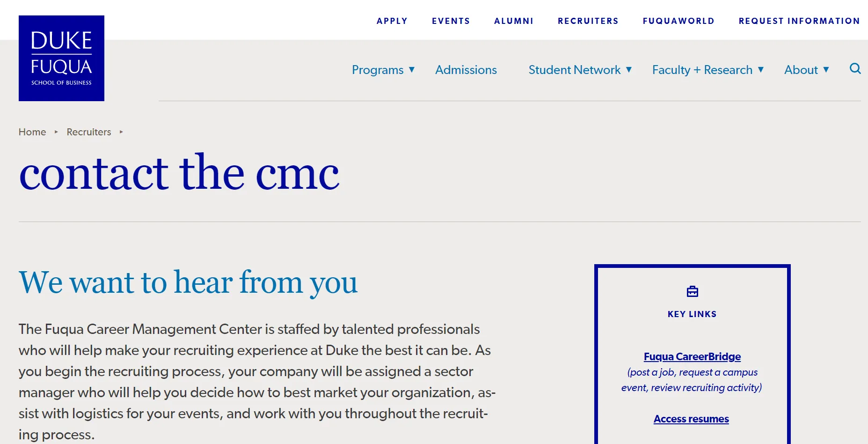This screenshot has width=868, height=444.
Task: Open the Programs menu item
Action: 377,70
